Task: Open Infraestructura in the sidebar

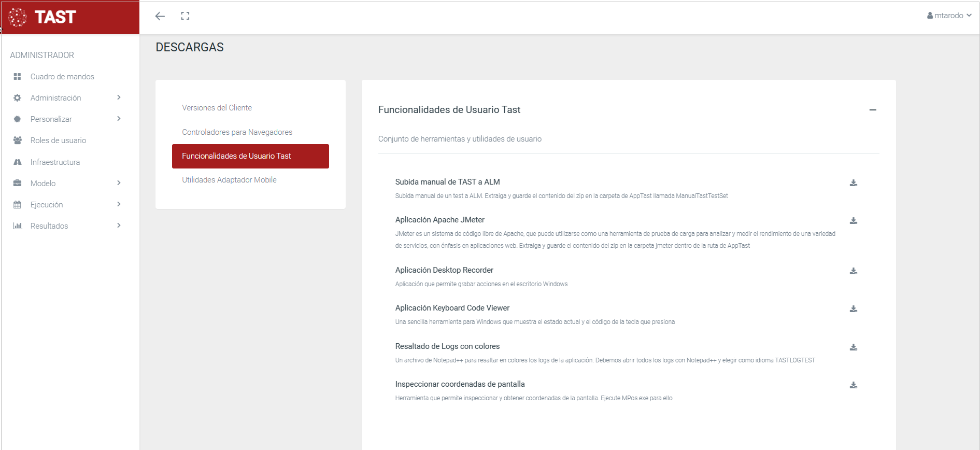Action: [55, 162]
